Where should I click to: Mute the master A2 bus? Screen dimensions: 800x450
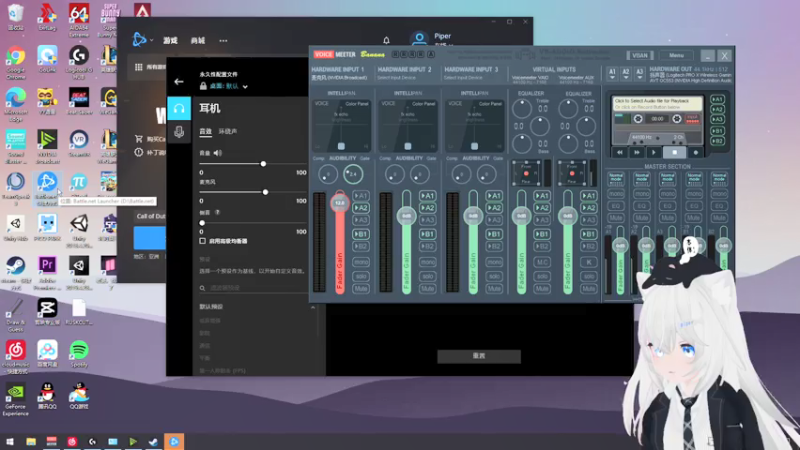[642, 218]
